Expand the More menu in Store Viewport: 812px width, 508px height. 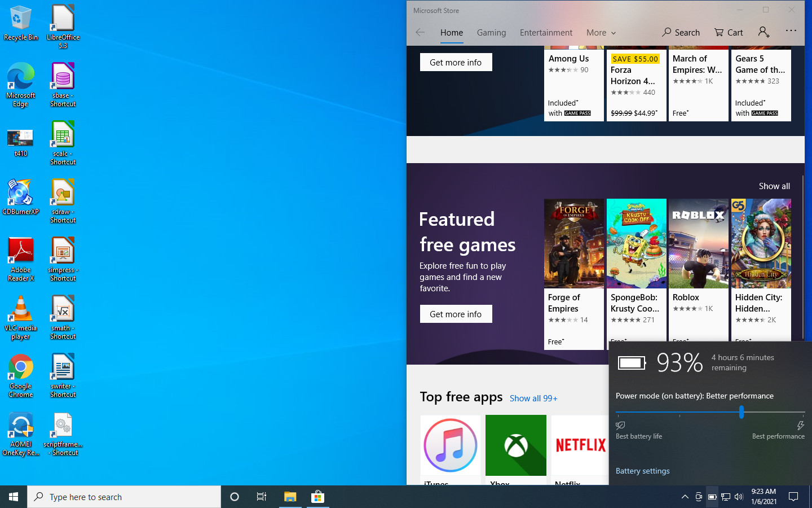pyautogui.click(x=601, y=33)
